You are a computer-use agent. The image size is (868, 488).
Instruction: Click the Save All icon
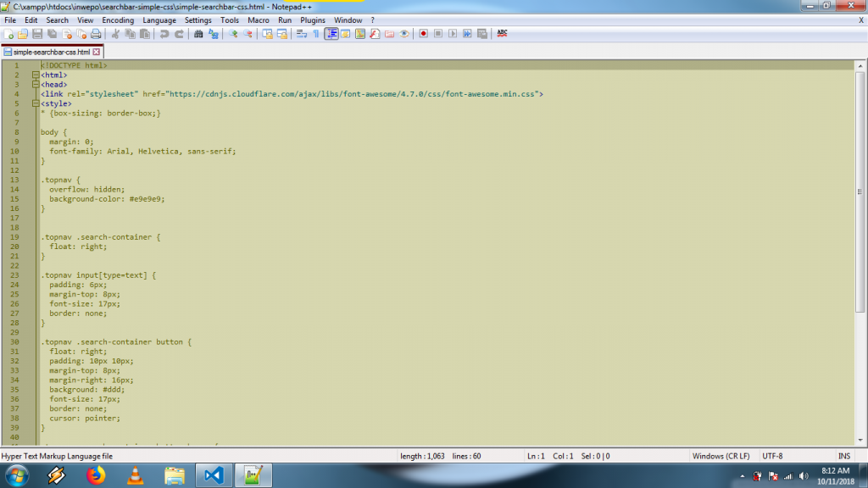click(x=52, y=34)
